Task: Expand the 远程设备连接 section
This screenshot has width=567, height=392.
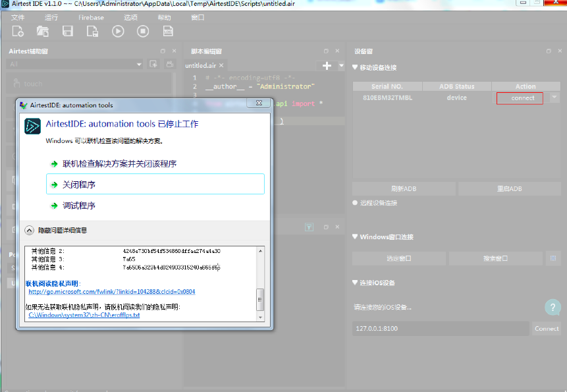Action: (x=355, y=203)
